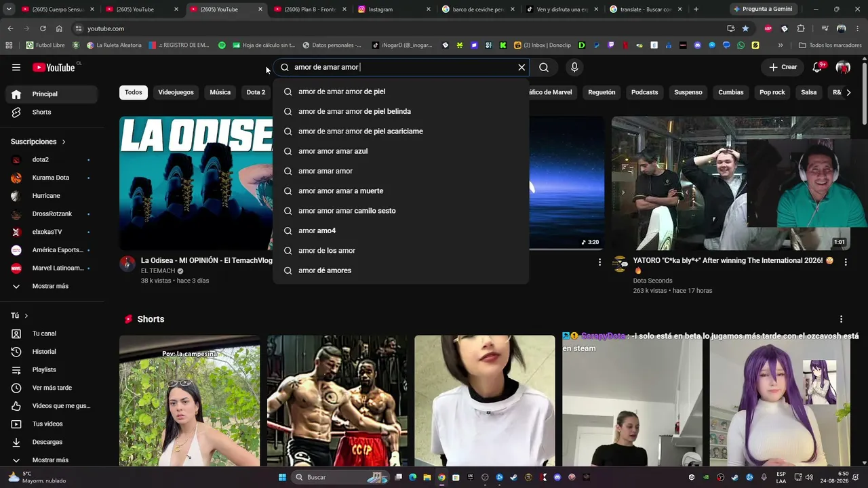Open Chrome extensions puzzle icon
Screen dimensions: 868x488
pyautogui.click(x=801, y=28)
